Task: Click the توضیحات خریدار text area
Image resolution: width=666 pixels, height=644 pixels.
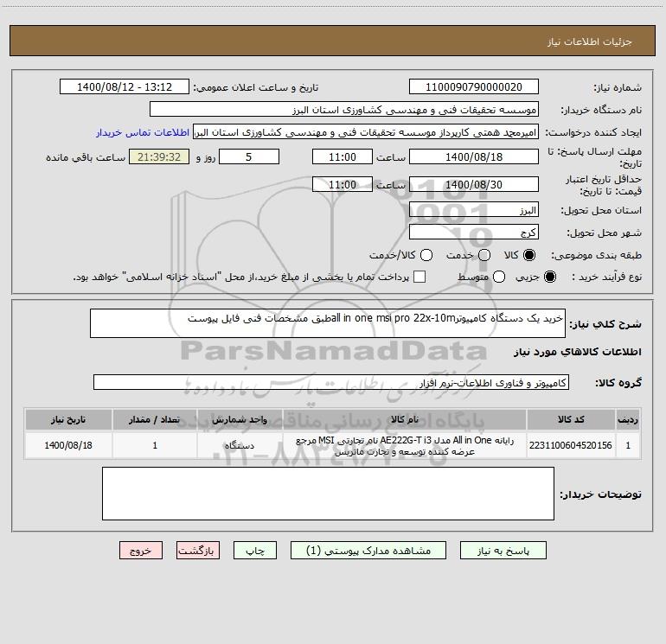Action: click(x=328, y=494)
